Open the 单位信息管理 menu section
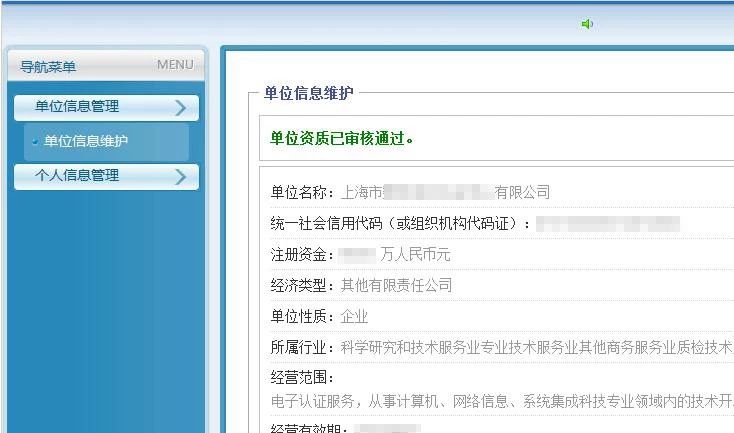734x433 pixels. tap(106, 108)
